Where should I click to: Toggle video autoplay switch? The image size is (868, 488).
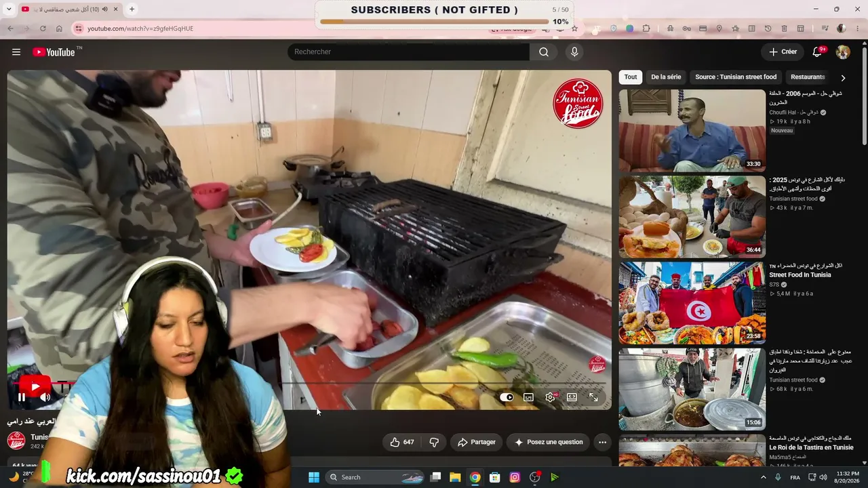(507, 398)
